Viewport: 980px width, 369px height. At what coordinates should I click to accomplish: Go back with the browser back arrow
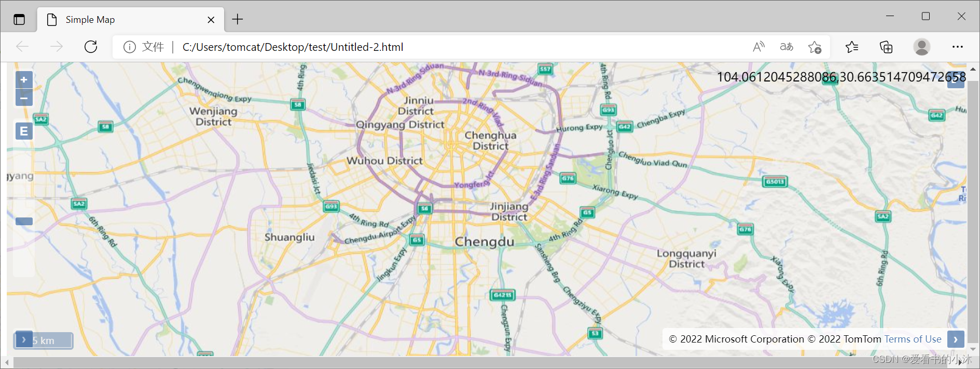point(22,47)
